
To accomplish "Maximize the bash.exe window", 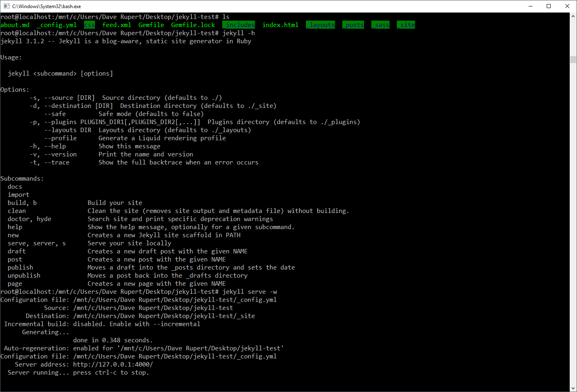I will (x=549, y=6).
